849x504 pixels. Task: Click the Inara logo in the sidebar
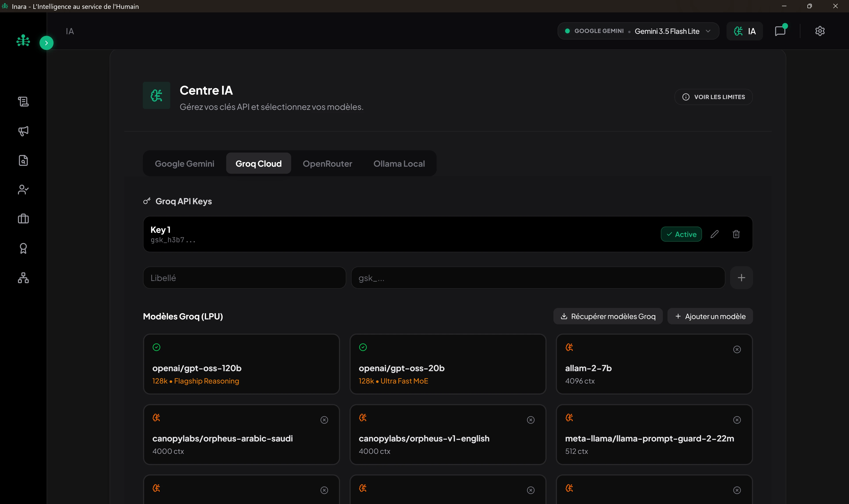[x=23, y=40]
